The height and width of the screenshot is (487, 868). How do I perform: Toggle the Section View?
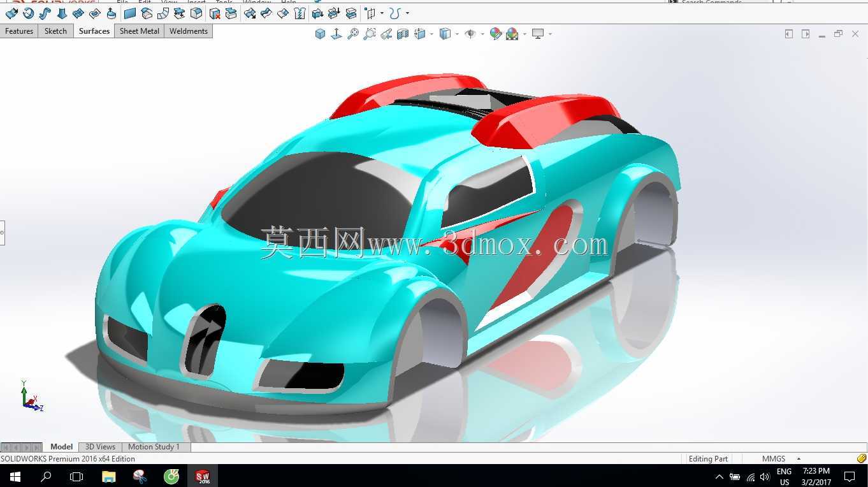click(x=403, y=34)
